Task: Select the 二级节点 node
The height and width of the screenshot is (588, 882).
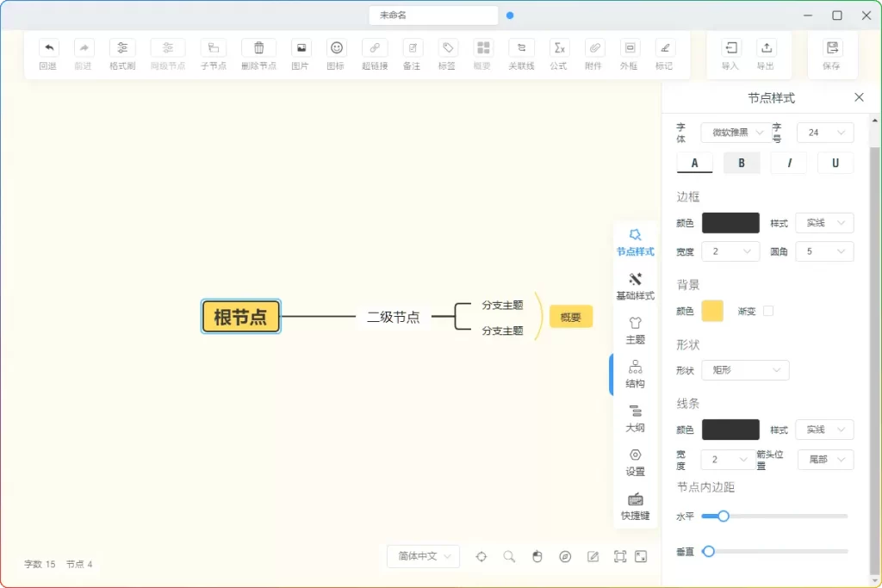Action: click(393, 317)
